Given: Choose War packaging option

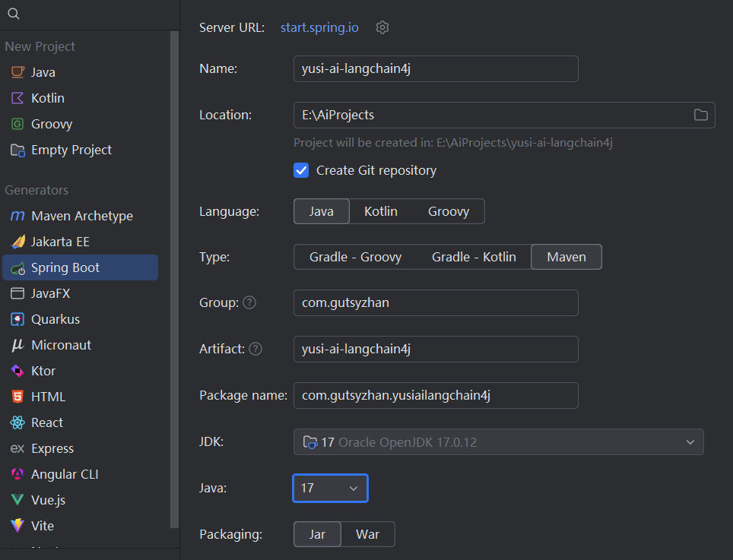Looking at the screenshot, I should tap(367, 534).
